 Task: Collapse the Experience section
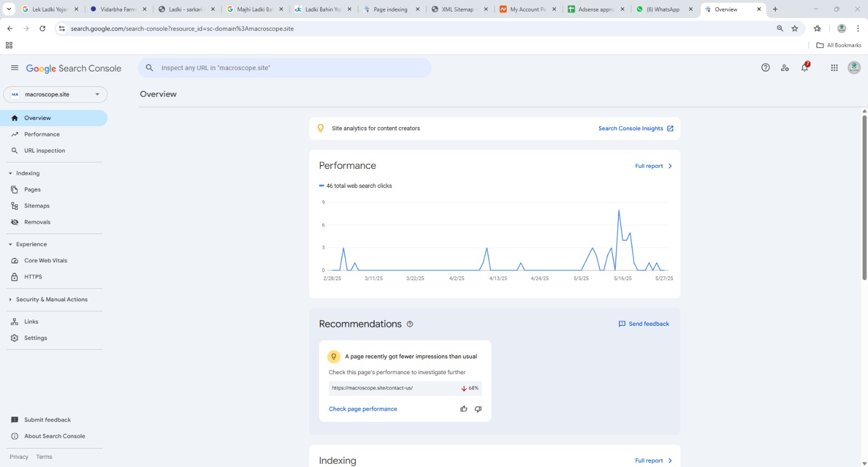[10, 244]
